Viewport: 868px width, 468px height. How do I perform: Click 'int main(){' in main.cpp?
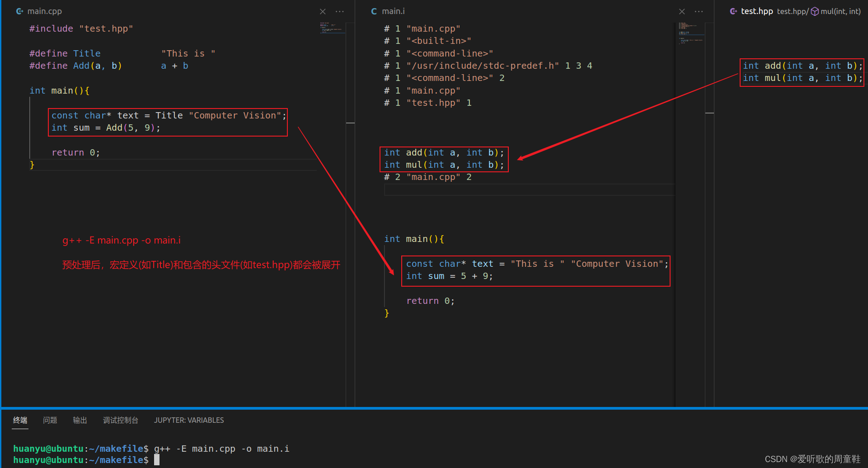tap(60, 90)
